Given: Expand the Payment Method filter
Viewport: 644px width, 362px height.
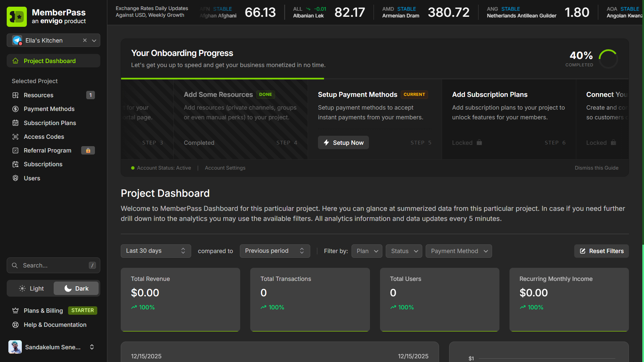Looking at the screenshot, I should 459,251.
